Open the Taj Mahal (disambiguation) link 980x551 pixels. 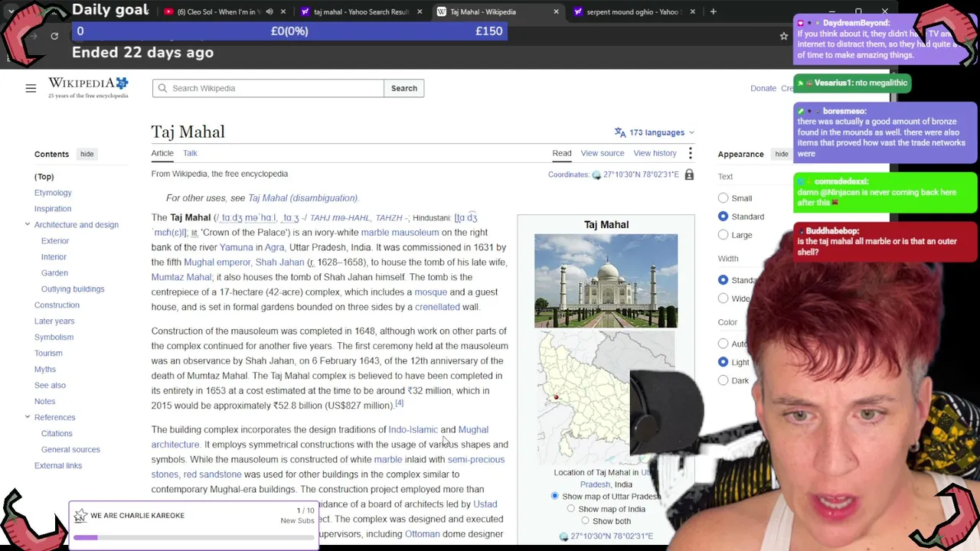tap(303, 198)
